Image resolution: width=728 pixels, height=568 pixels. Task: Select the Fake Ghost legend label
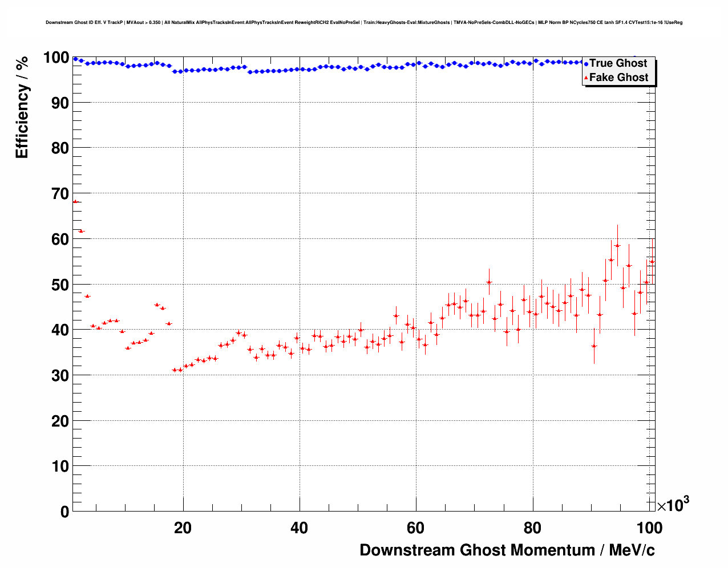tap(618, 78)
